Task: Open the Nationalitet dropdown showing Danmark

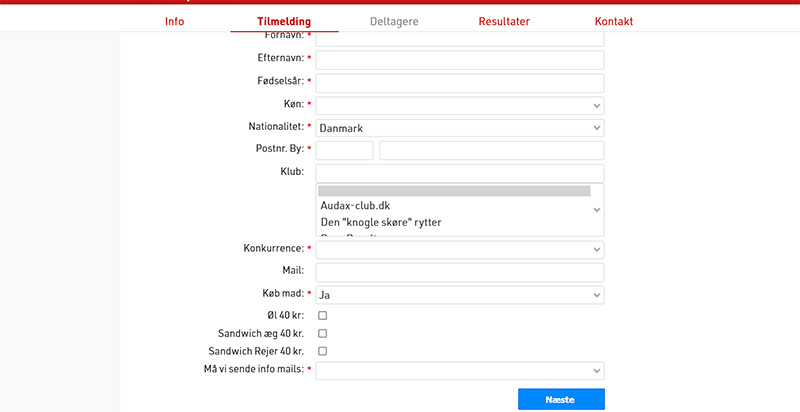Action: (459, 128)
